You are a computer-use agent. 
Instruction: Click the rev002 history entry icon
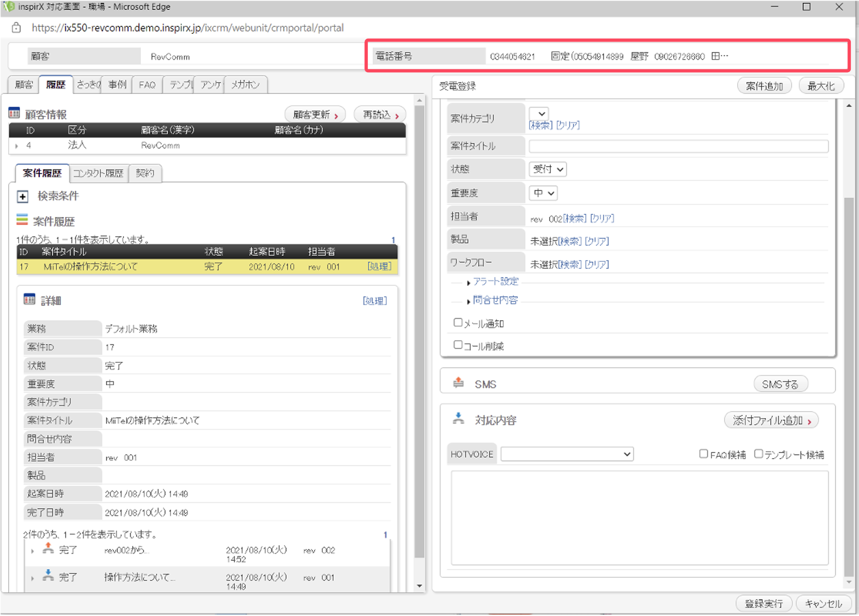point(48,548)
